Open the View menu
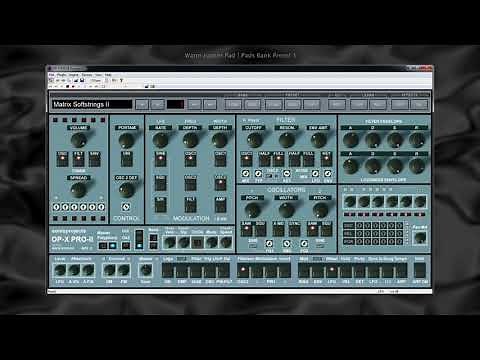480x360 pixels. (x=98, y=75)
